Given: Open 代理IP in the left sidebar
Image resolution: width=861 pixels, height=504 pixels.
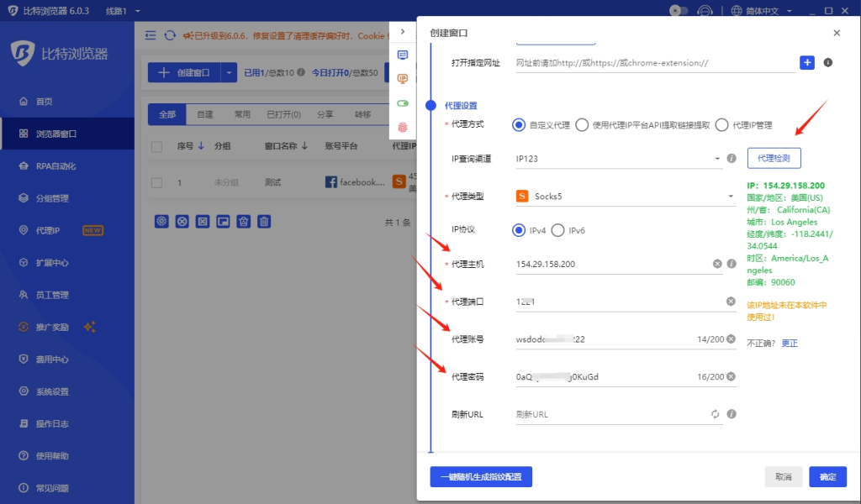Looking at the screenshot, I should (x=46, y=230).
